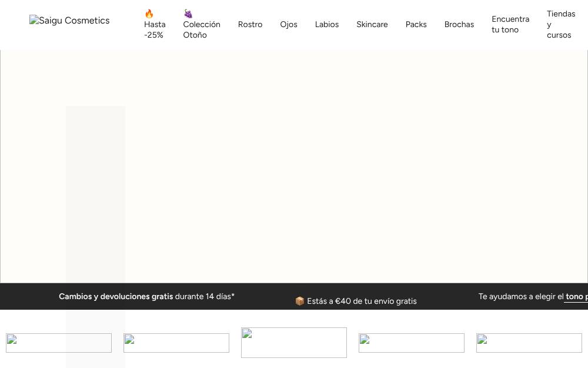
Task: Navigate to the Skincare section
Action: point(372,24)
